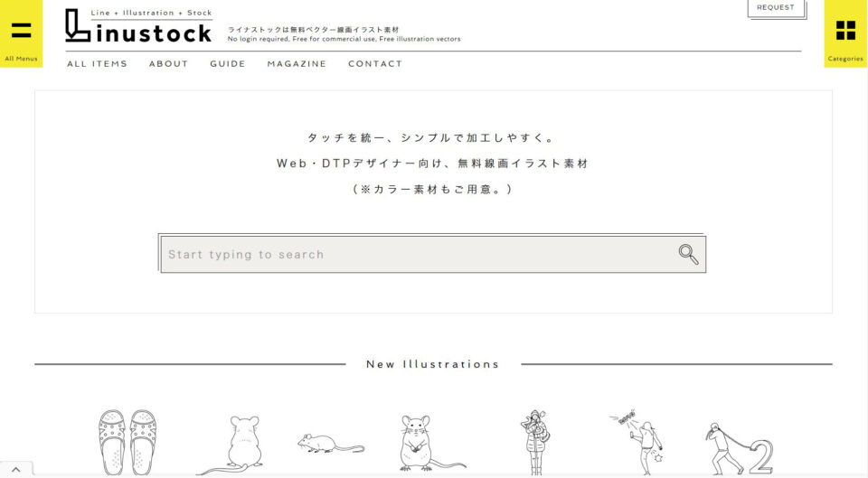Screen dimensions: 868x478
Task: Open the person in winter coat illustration
Action: coord(535,443)
